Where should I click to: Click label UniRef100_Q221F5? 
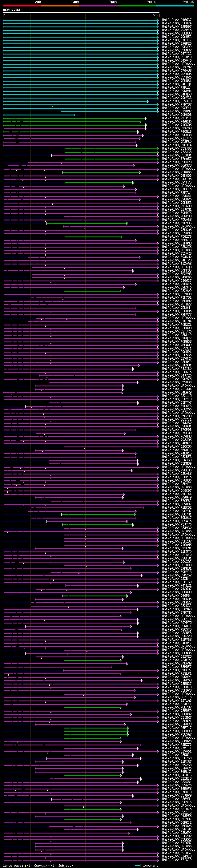pyautogui.click(x=177, y=813)
